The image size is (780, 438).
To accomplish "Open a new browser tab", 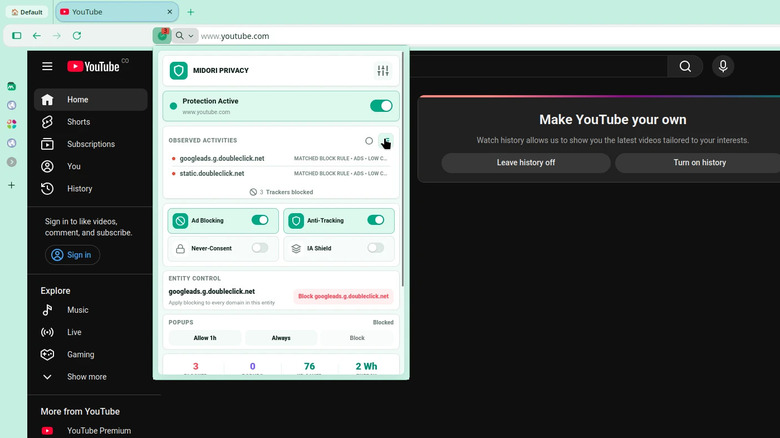I will coord(191,12).
